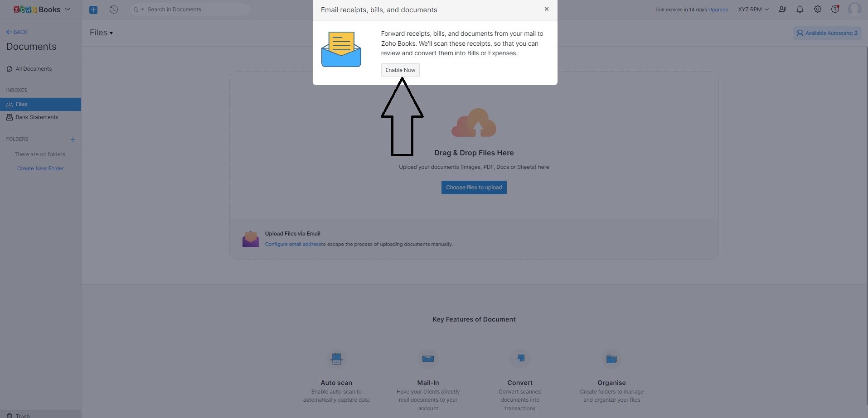The width and height of the screenshot is (868, 418).
Task: Select All Documents in sidebar
Action: point(34,69)
